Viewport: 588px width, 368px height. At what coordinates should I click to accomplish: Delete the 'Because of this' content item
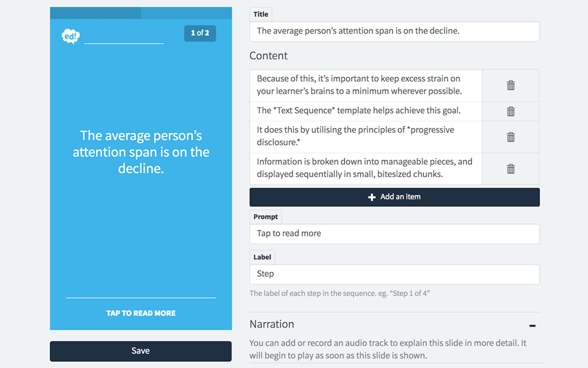tap(510, 85)
